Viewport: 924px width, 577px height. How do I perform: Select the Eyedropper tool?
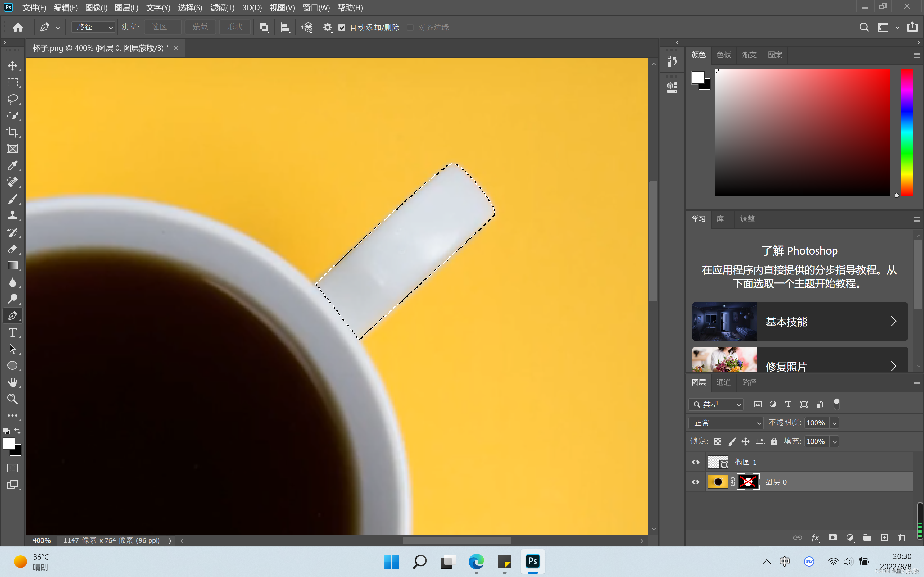pos(13,166)
